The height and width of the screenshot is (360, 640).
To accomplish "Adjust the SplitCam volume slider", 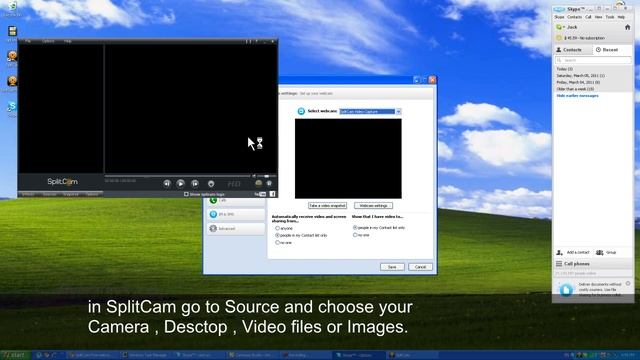I will [267, 176].
